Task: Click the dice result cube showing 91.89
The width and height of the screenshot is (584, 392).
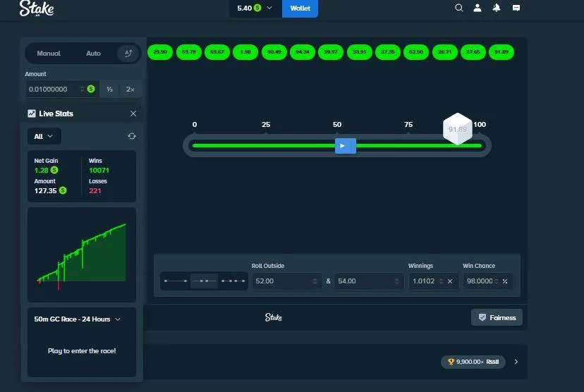Action: pos(458,129)
